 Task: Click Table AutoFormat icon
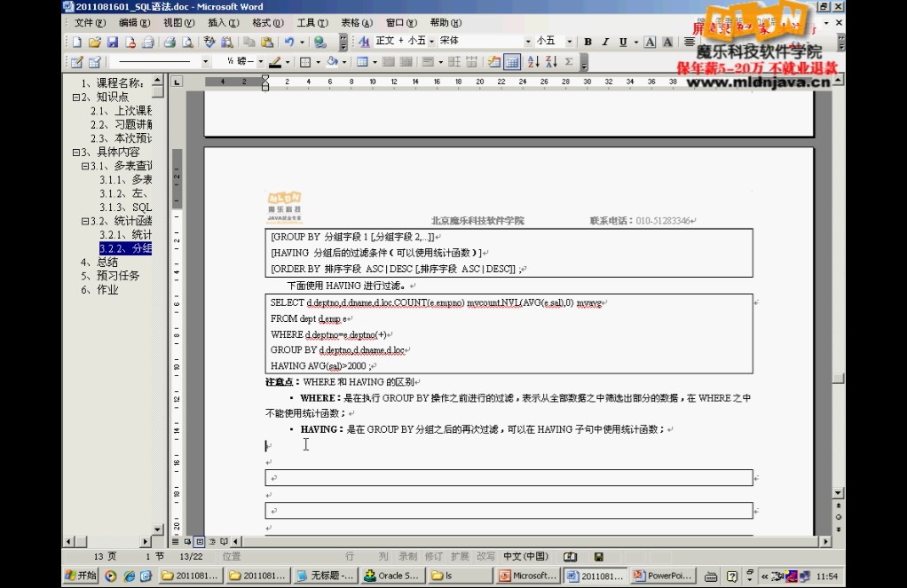(494, 62)
